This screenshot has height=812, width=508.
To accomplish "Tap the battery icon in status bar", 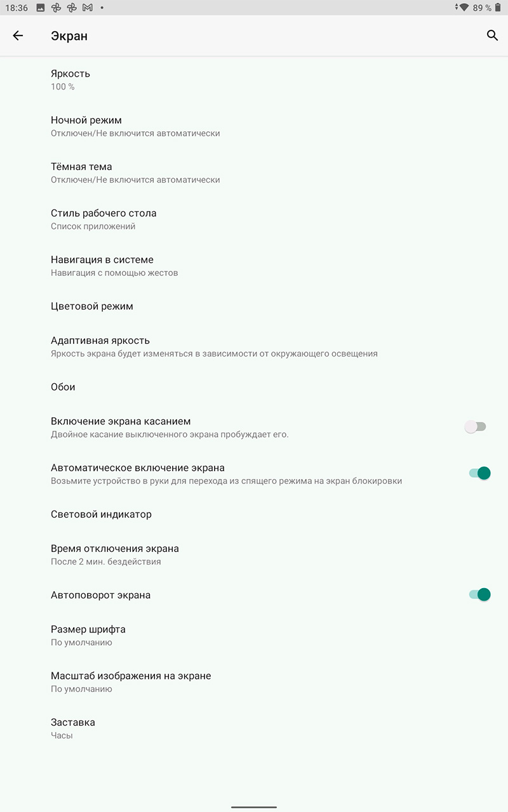I will (x=498, y=8).
